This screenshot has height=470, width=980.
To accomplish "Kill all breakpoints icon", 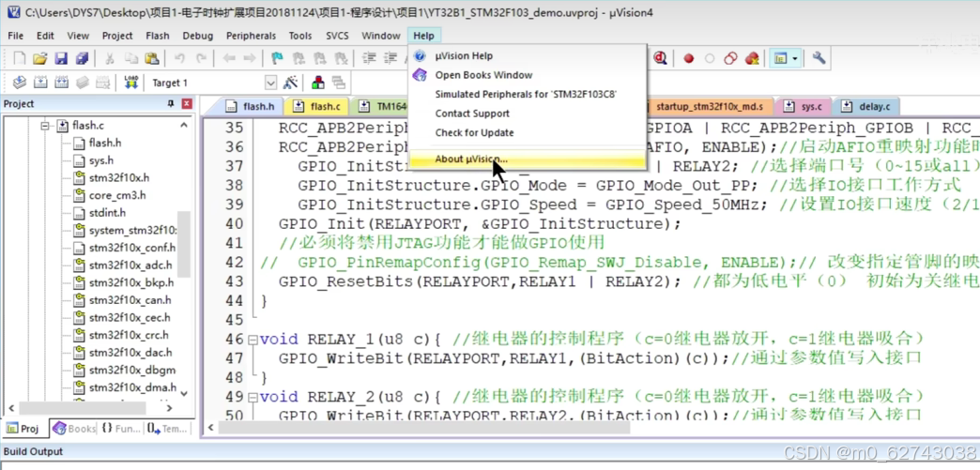I will point(752,58).
